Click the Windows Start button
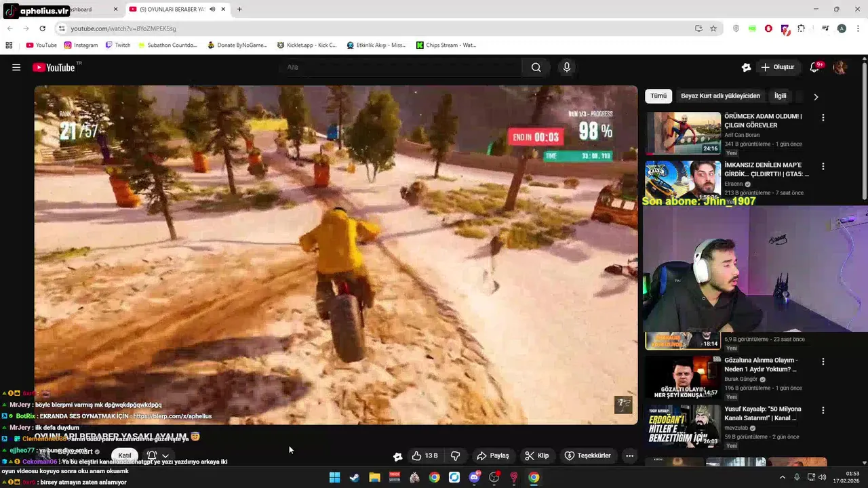 (x=334, y=477)
